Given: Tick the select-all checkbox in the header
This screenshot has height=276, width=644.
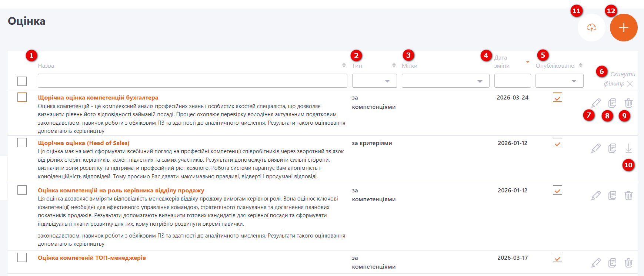Looking at the screenshot, I should point(22,81).
